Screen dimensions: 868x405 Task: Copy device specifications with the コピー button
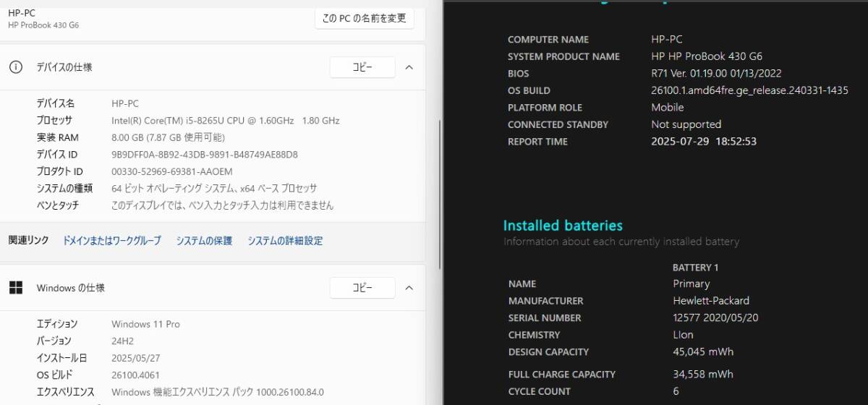pyautogui.click(x=362, y=67)
